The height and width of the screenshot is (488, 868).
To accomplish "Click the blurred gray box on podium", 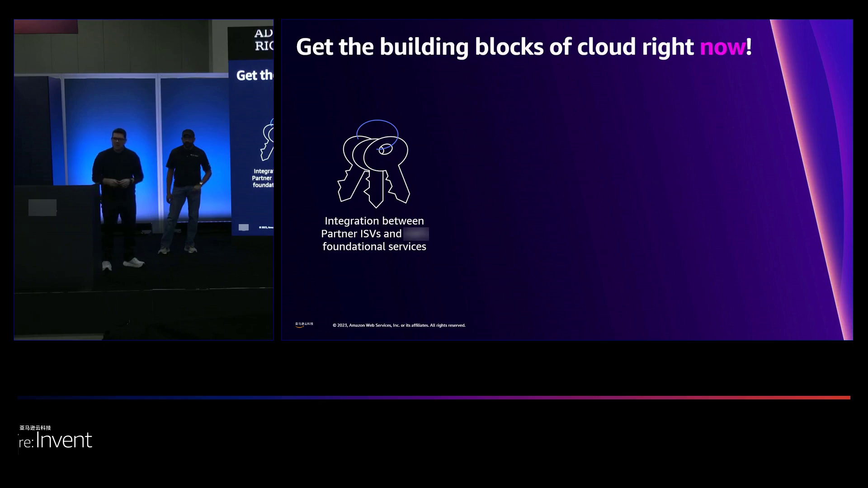I will (42, 207).
